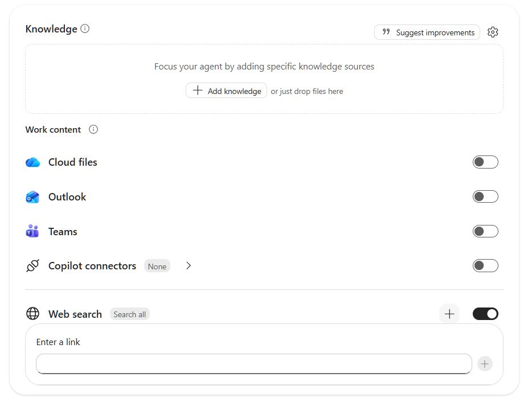Add the entered link with round plus button

coord(485,364)
